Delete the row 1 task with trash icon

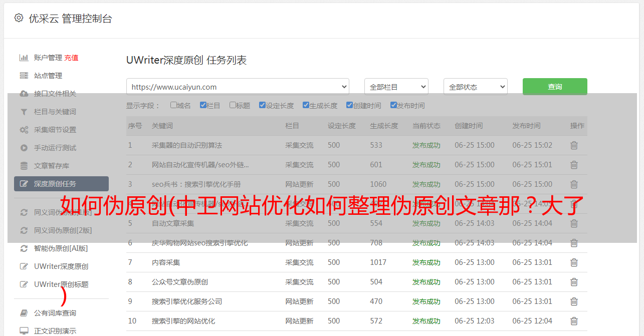pyautogui.click(x=574, y=145)
